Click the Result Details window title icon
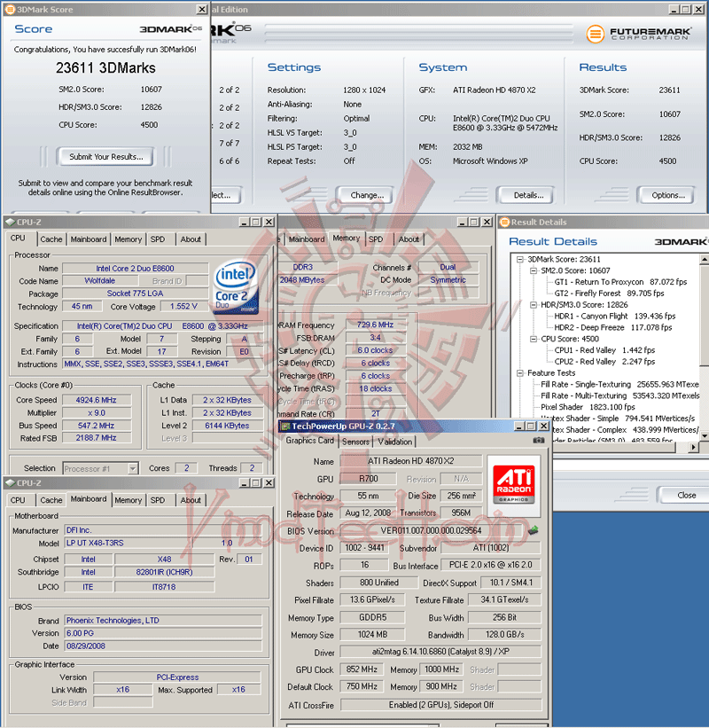 504,222
